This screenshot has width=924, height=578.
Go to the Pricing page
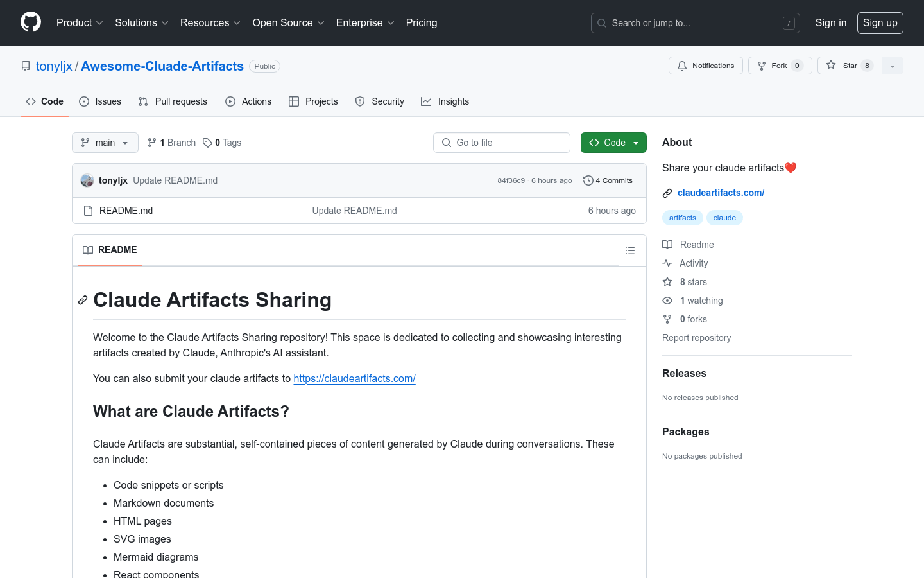click(422, 22)
